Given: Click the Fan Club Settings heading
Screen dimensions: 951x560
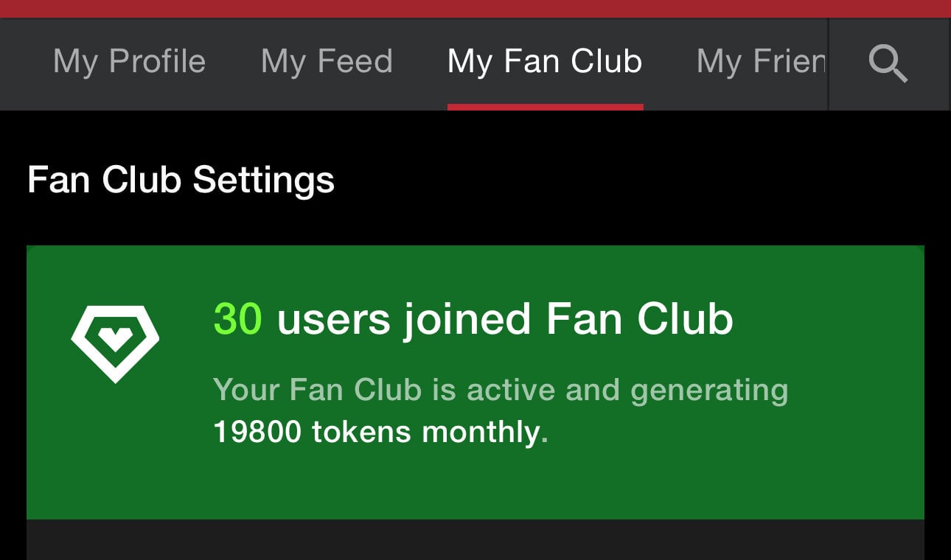Looking at the screenshot, I should point(181,180).
